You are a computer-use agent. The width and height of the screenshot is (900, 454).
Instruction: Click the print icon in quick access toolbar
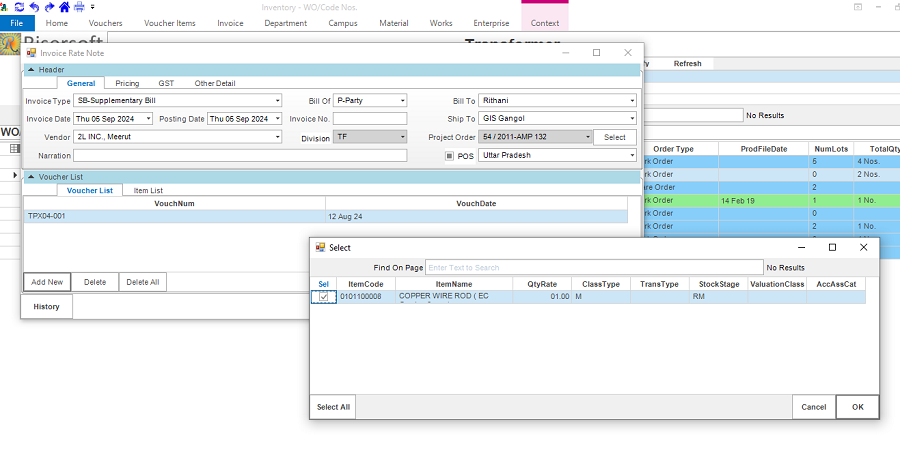point(78,6)
